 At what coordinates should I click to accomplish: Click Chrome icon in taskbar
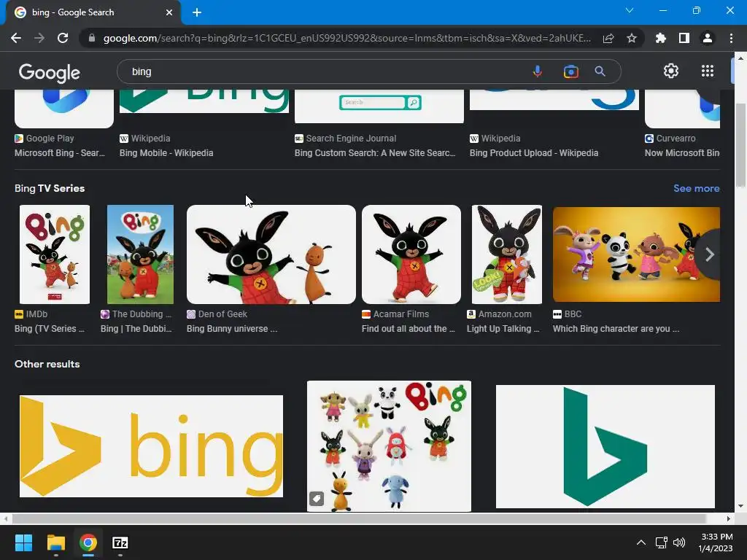pyautogui.click(x=88, y=542)
